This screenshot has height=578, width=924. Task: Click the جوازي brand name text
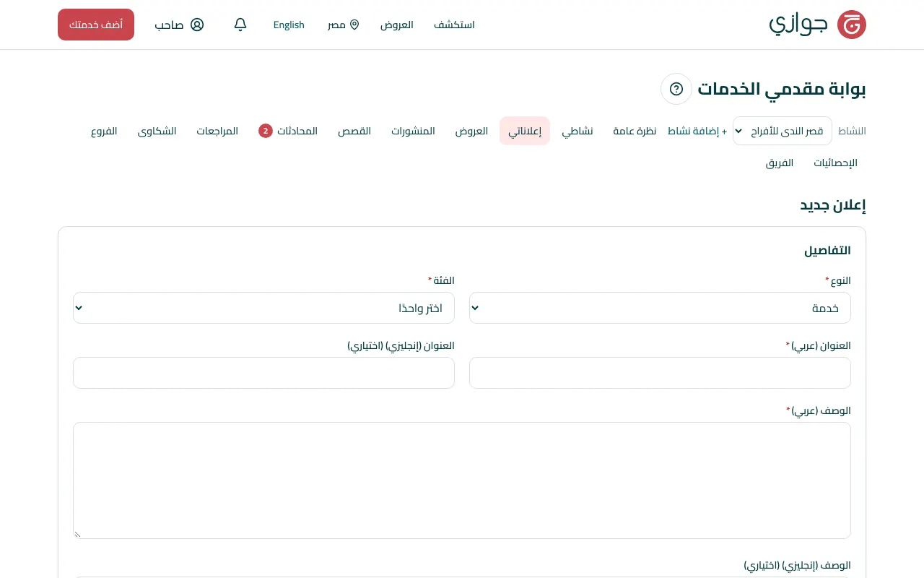pos(798,25)
